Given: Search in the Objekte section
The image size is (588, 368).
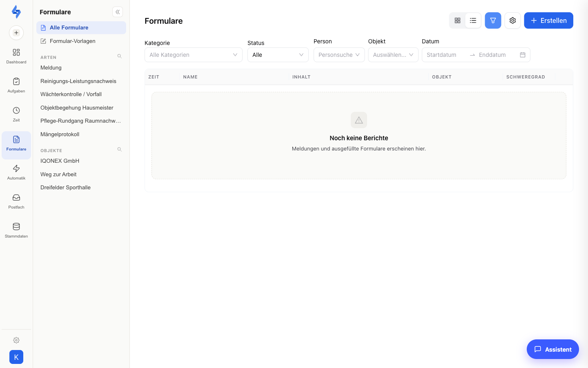Looking at the screenshot, I should pyautogui.click(x=120, y=150).
